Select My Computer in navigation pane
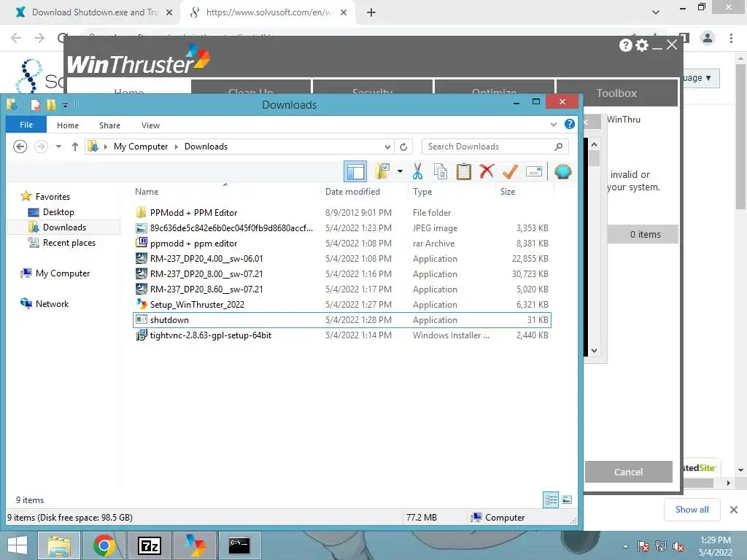Screen dimensions: 747x560 [63, 273]
